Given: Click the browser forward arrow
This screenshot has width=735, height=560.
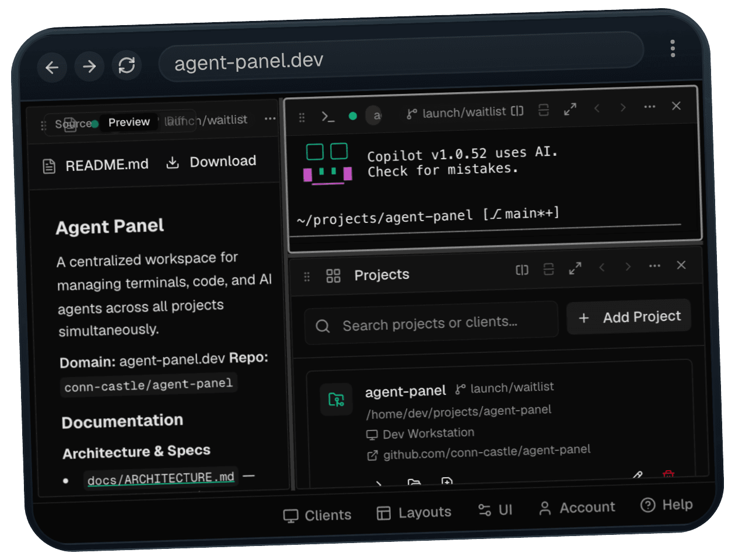Looking at the screenshot, I should (89, 66).
